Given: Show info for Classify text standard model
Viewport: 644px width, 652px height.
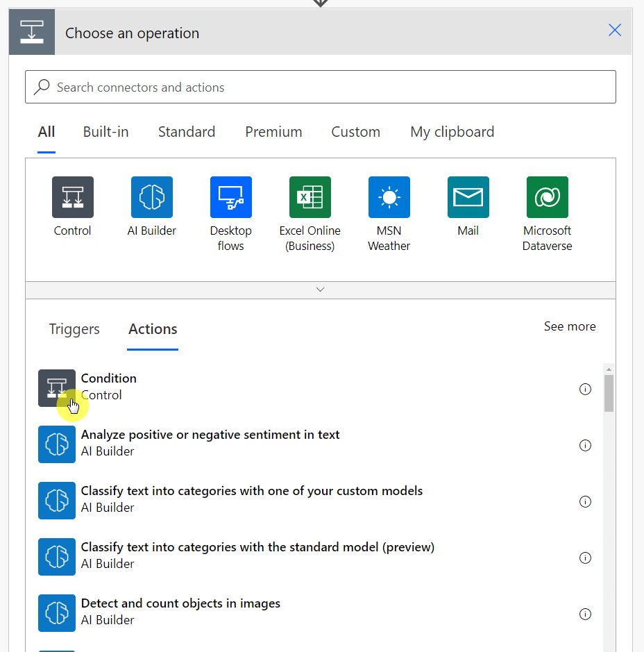Looking at the screenshot, I should [585, 558].
